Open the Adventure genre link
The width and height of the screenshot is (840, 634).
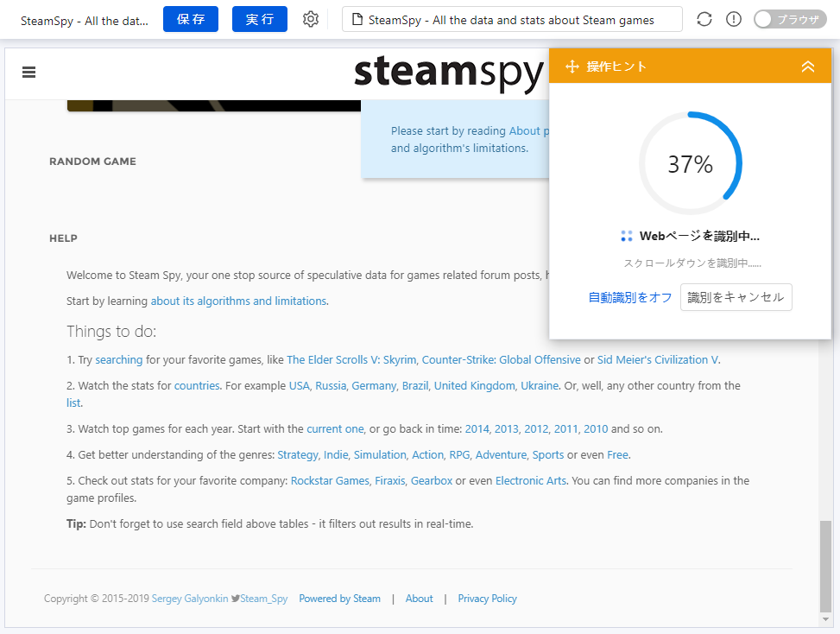[x=501, y=454]
